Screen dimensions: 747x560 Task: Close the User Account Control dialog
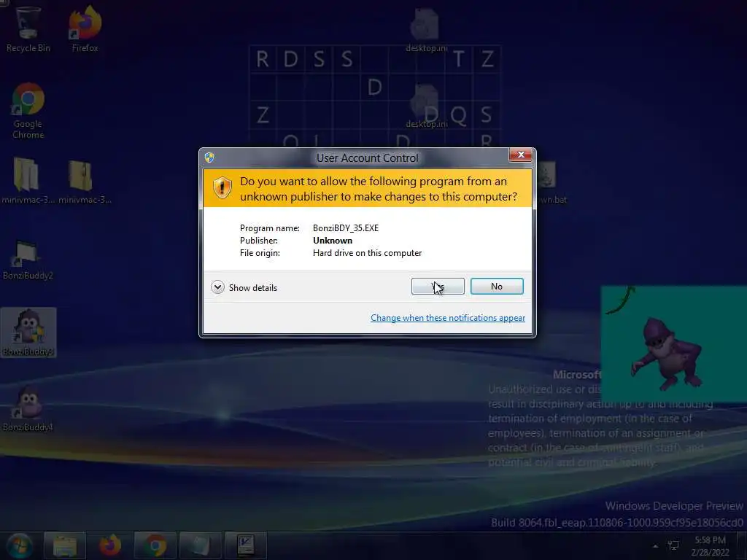point(521,155)
